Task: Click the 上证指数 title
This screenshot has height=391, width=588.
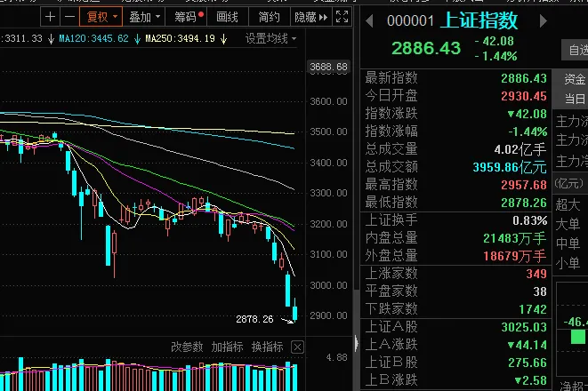Action: pos(479,20)
